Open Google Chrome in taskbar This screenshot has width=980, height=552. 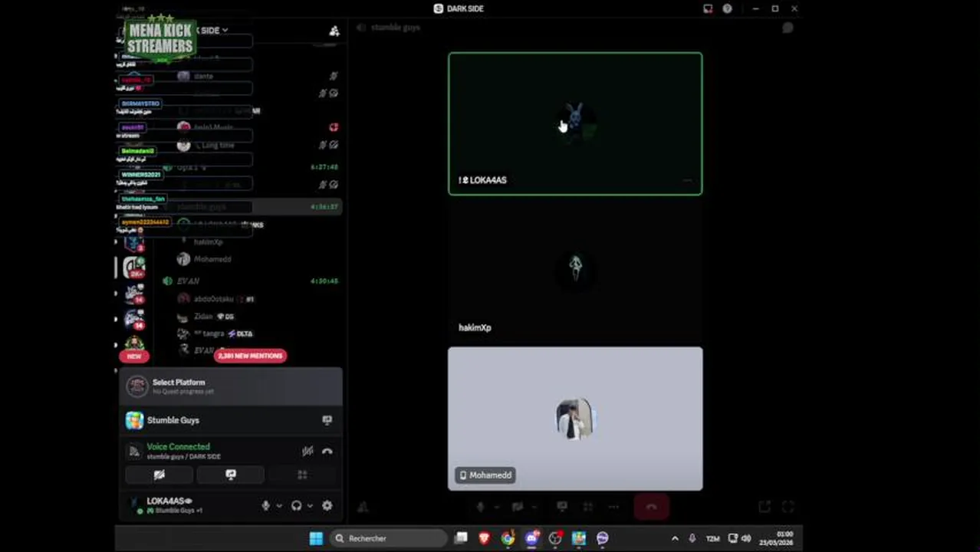[508, 538]
